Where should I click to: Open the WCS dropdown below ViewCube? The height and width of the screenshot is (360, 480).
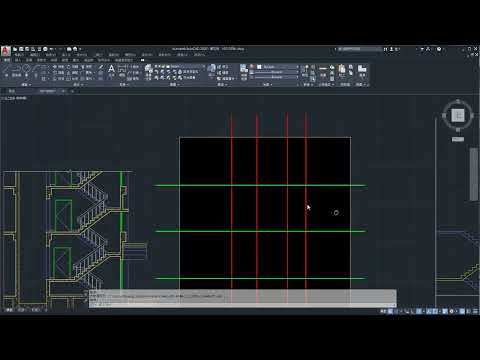(x=458, y=139)
